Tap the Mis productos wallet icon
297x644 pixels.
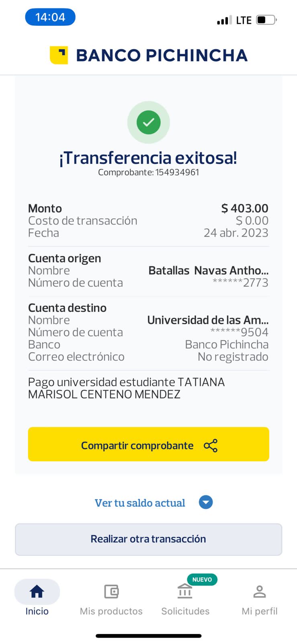tap(111, 591)
